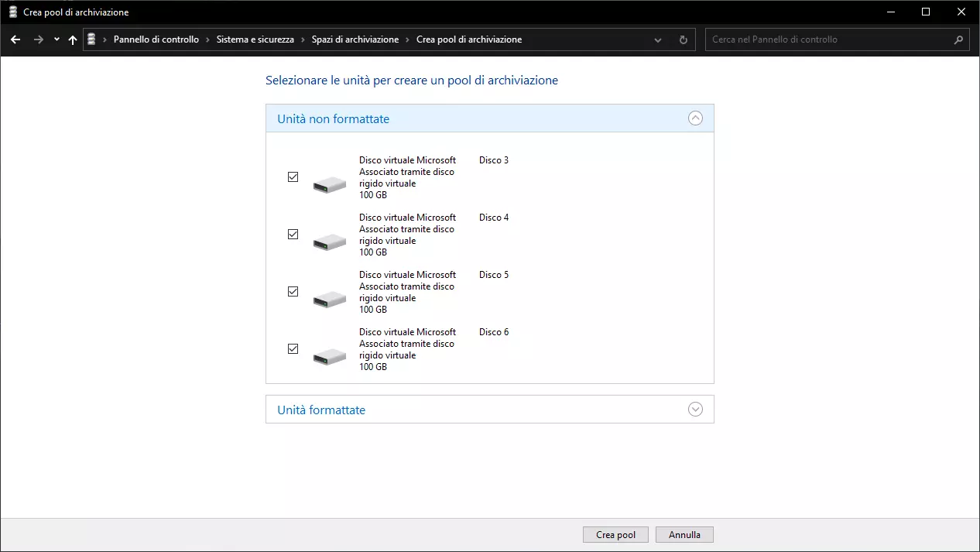Deselect the Disco 6 checkbox
The image size is (980, 552).
pos(293,349)
